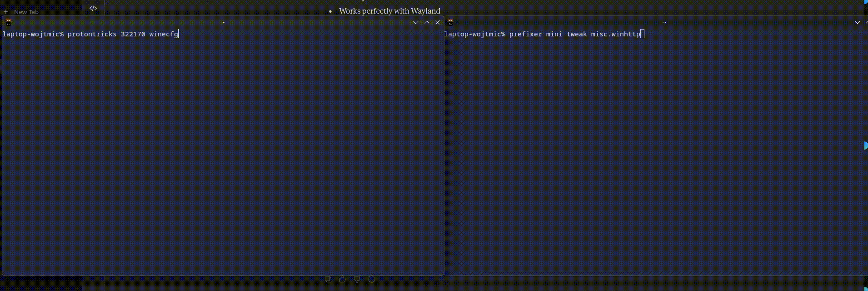Image resolution: width=868 pixels, height=291 pixels.
Task: Maximize the left terminal window
Action: 427,22
